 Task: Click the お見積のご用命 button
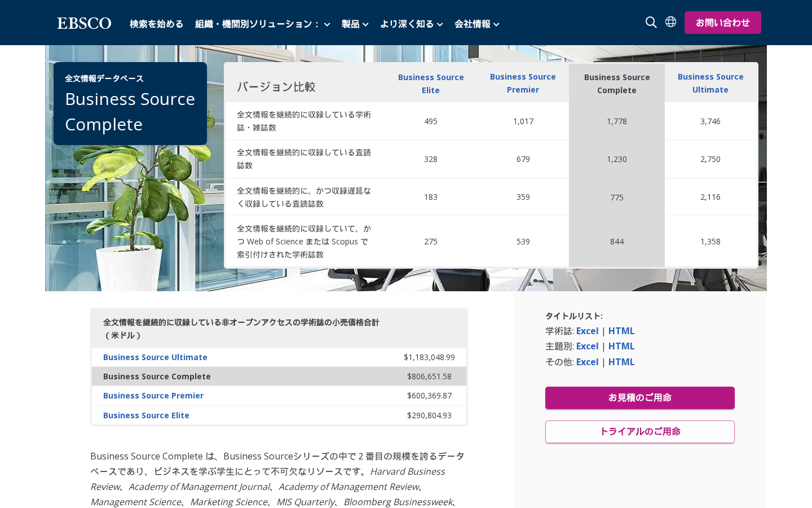tap(640, 398)
